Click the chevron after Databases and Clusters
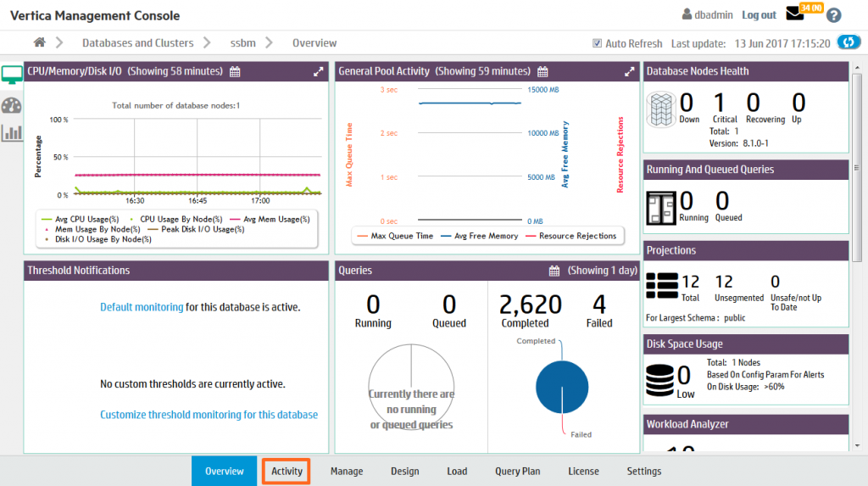 pos(207,42)
